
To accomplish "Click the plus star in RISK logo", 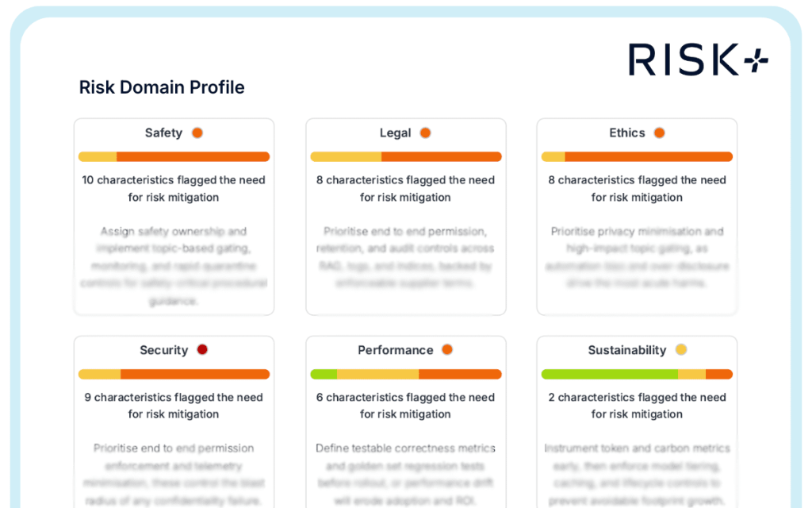I will coord(756,60).
